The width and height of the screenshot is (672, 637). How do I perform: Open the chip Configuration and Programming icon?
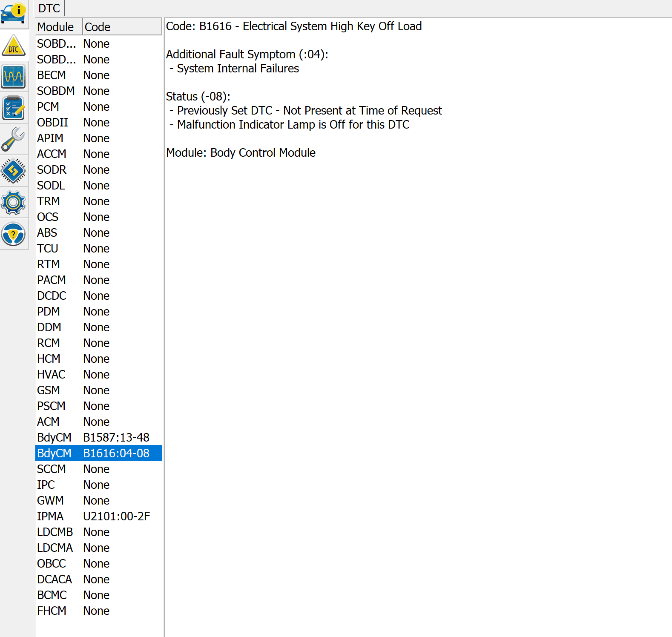click(x=14, y=171)
